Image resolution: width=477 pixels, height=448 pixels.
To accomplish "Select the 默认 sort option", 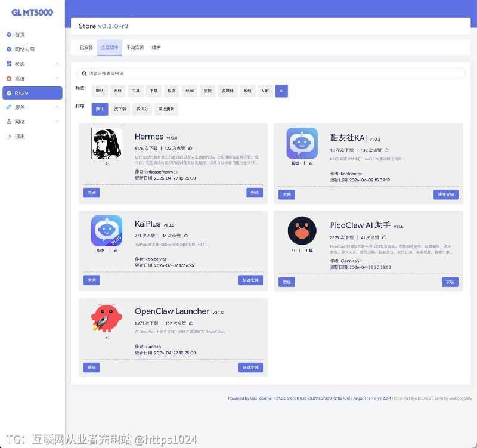I will (x=100, y=109).
